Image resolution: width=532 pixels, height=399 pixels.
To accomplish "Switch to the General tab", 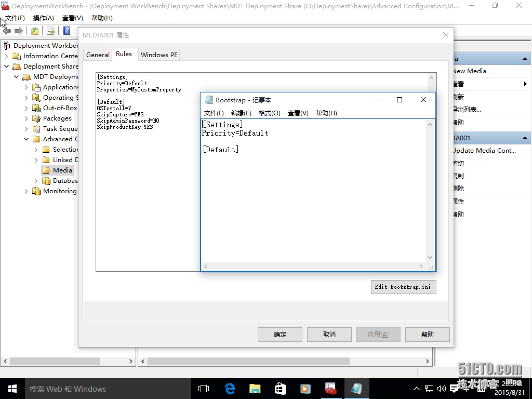I will pos(98,55).
